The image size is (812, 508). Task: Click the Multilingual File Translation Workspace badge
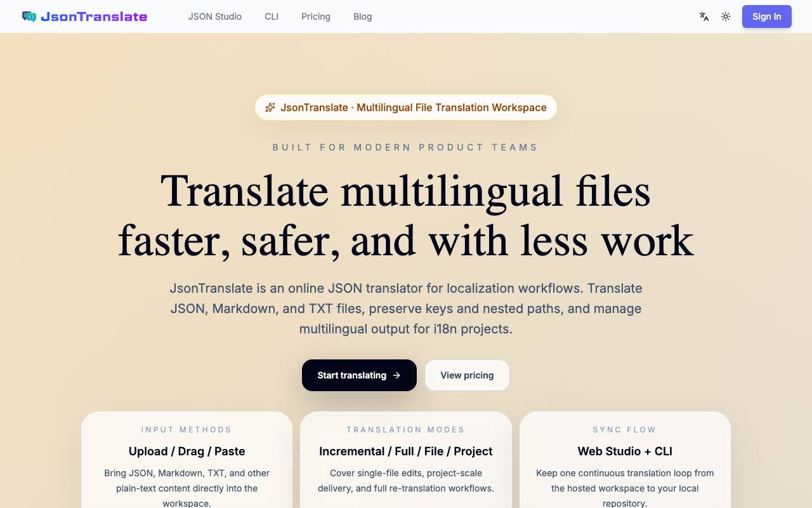[406, 107]
